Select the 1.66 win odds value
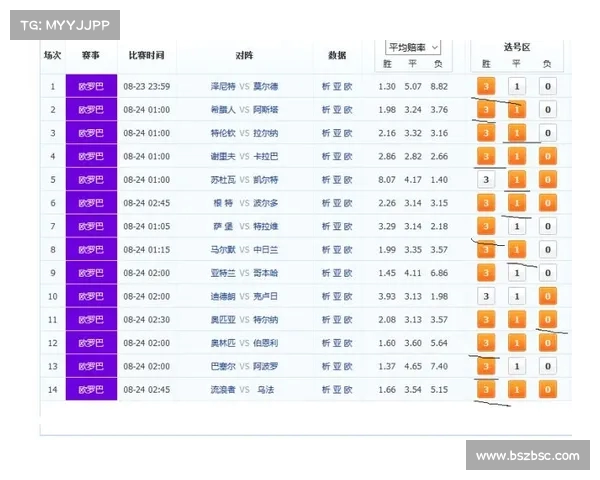This screenshot has width=600, height=480. [387, 390]
